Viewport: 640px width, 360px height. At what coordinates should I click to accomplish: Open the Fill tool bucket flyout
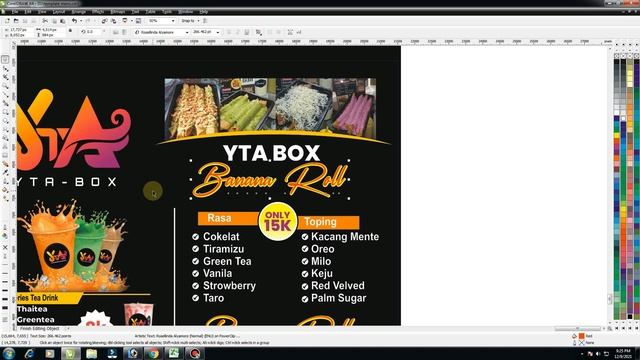coord(5,189)
